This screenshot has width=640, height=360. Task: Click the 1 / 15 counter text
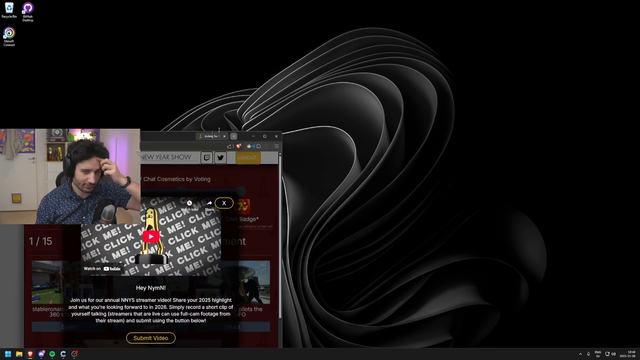(40, 241)
